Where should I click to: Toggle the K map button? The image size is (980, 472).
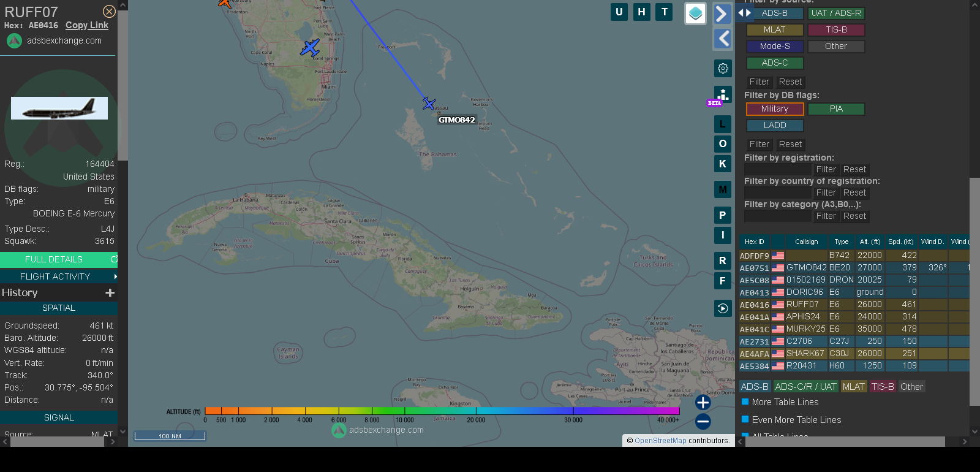(723, 164)
